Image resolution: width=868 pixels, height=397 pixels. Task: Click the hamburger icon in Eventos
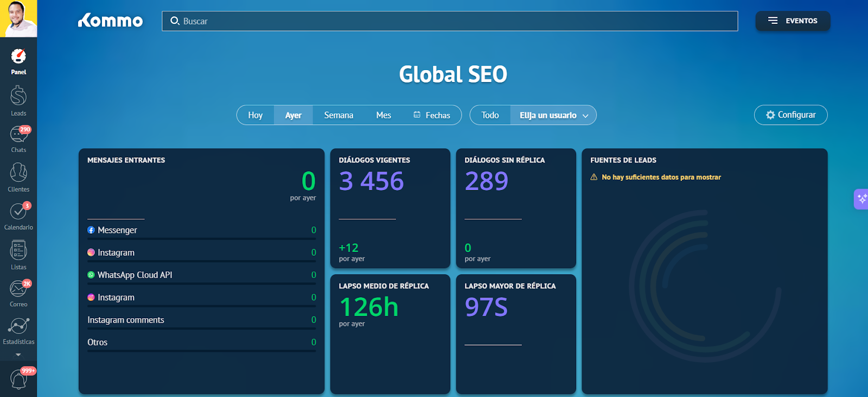tap(773, 21)
